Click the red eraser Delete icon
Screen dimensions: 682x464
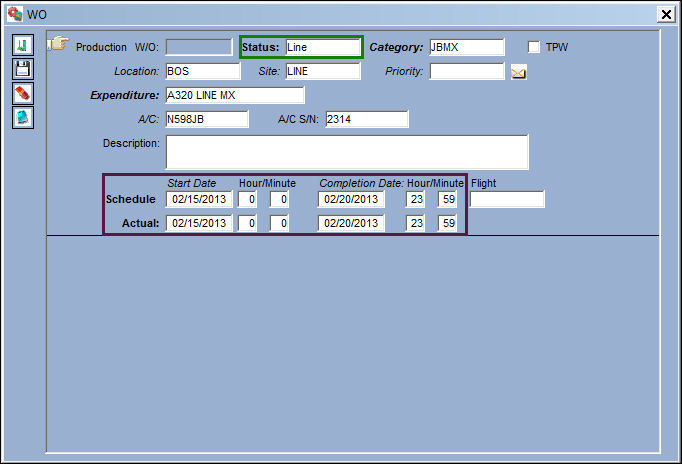[23, 93]
